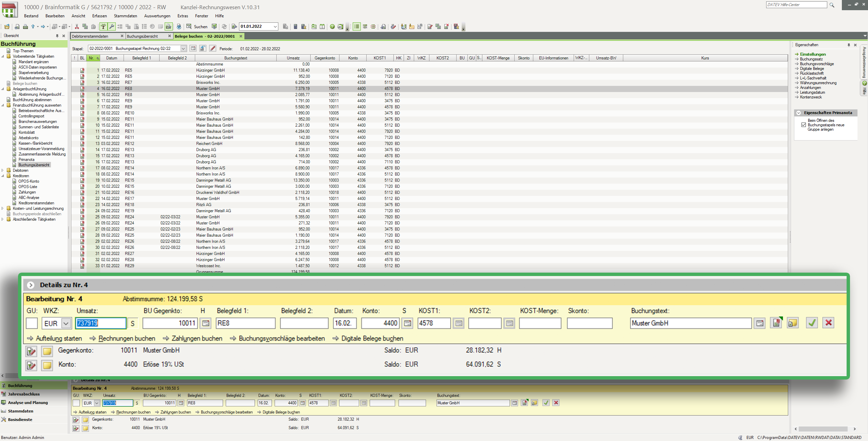
Task: Click the eye document icon in toolbar
Action: click(x=179, y=26)
